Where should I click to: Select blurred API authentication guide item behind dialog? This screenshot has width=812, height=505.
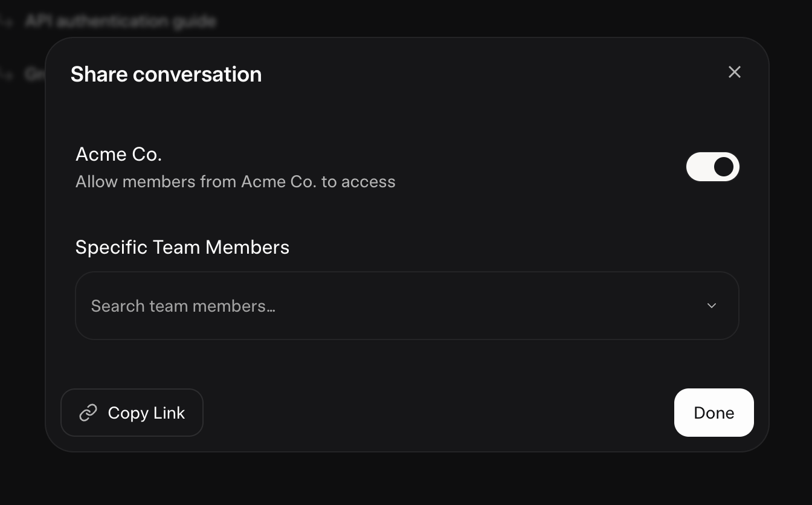[x=121, y=22]
